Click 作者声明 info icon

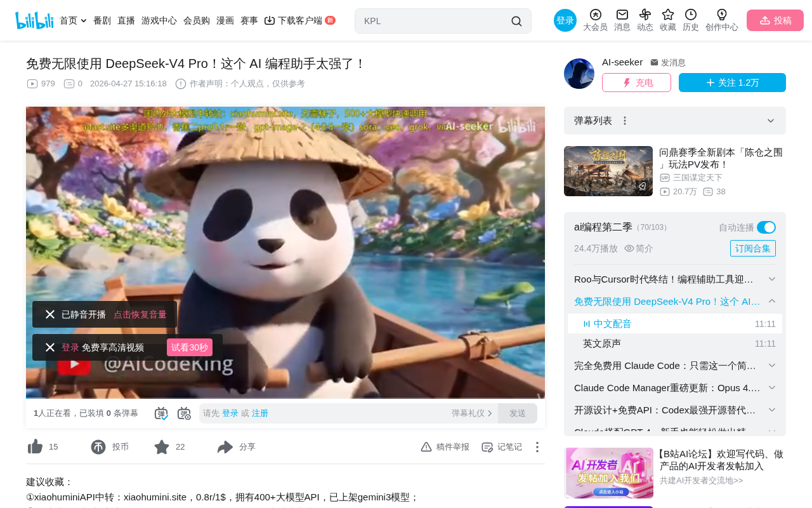coord(181,84)
